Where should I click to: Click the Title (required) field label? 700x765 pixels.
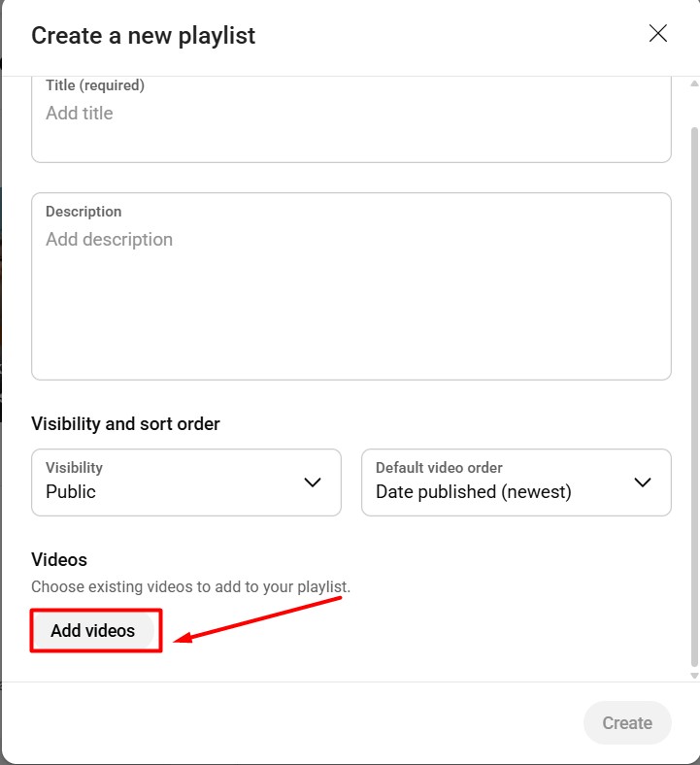click(95, 85)
